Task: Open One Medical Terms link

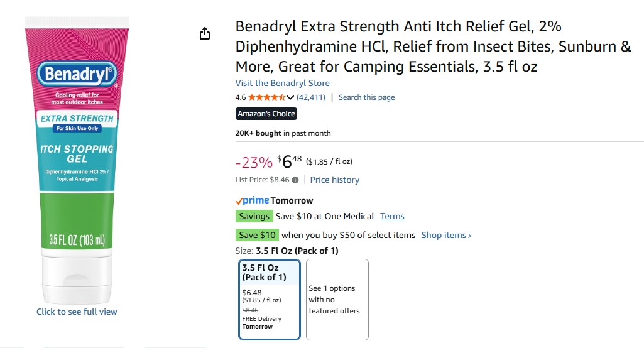Action: (392, 216)
